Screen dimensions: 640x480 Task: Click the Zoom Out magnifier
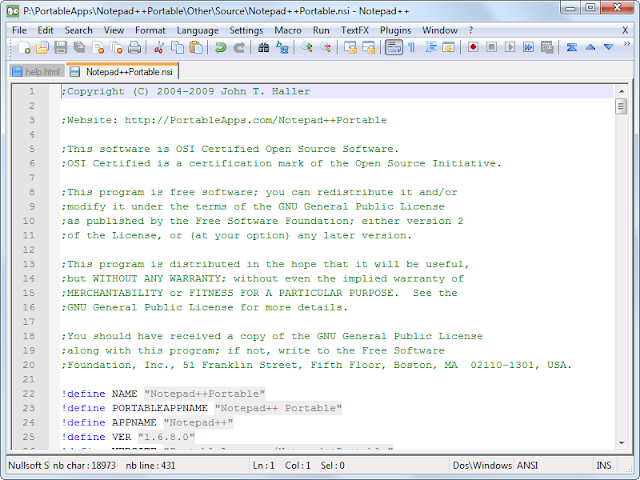tap(325, 48)
